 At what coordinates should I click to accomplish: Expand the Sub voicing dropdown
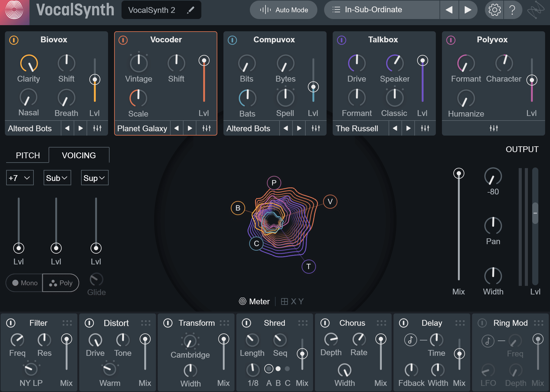57,178
